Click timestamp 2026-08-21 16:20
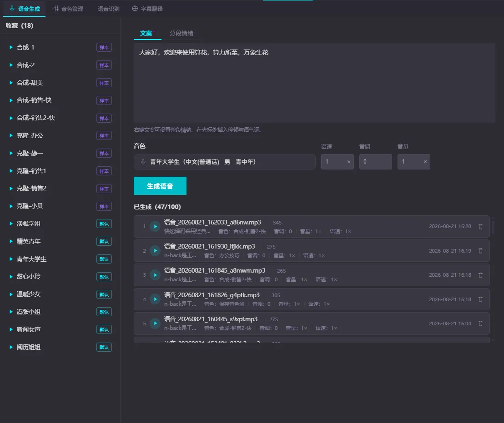Screen dimensions: 504x423 450,227
